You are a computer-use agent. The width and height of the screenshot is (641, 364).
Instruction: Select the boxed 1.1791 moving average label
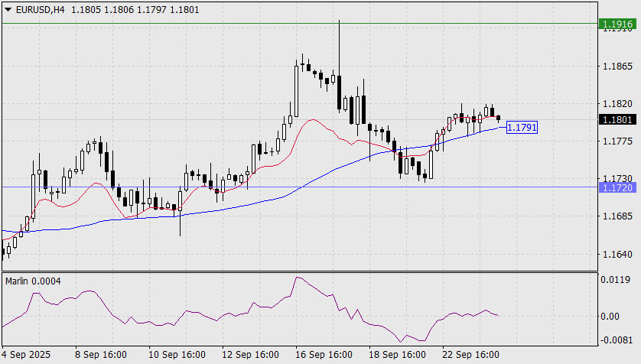[x=522, y=128]
